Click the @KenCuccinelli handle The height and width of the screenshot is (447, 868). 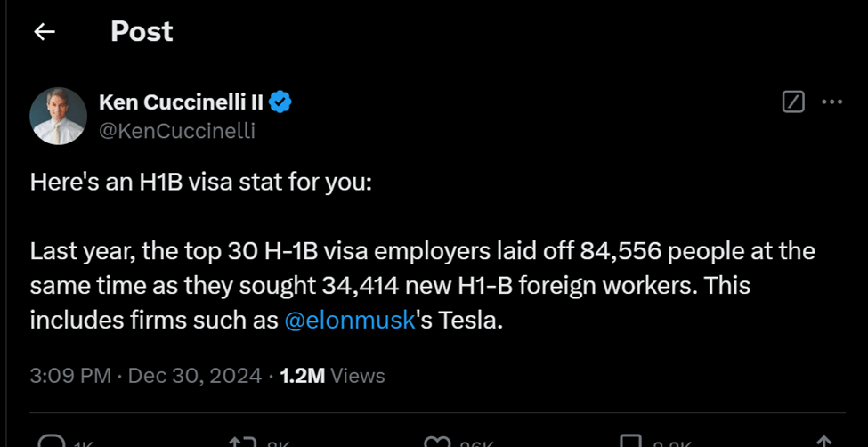point(177,131)
